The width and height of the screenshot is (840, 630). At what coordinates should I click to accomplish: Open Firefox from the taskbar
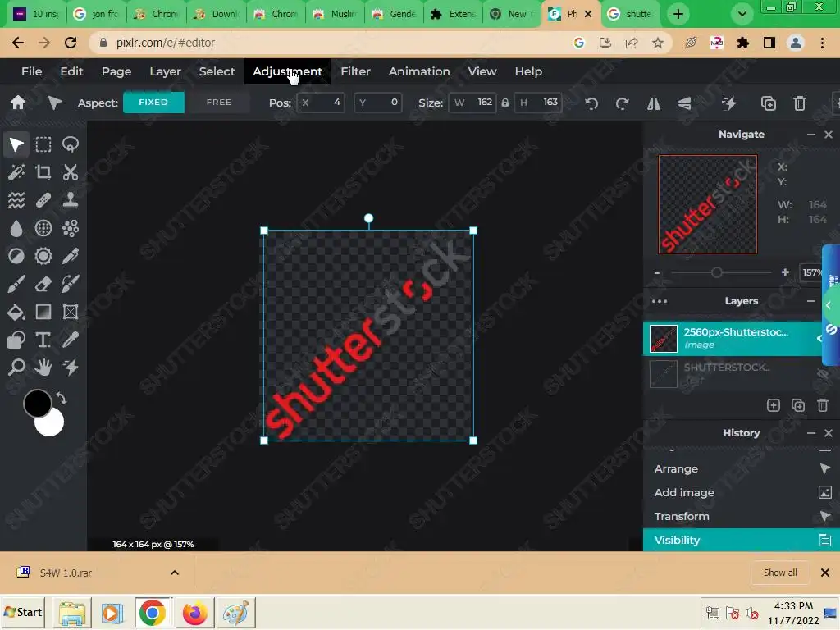point(194,612)
